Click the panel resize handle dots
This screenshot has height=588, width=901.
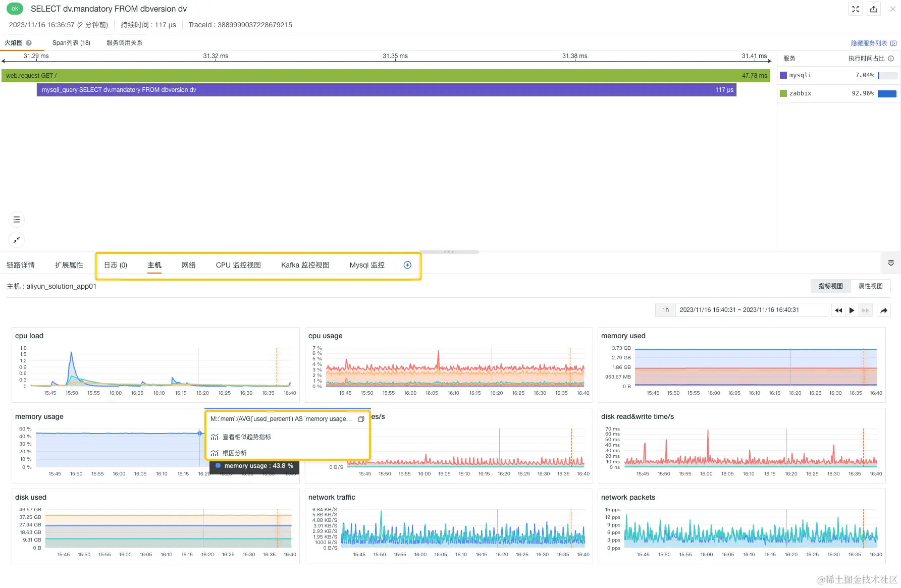[449, 251]
